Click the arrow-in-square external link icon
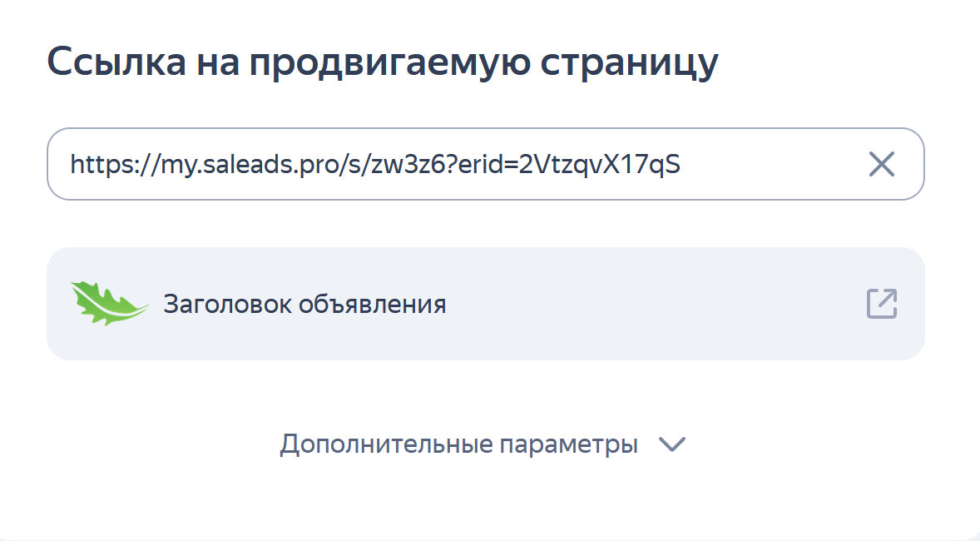 881,304
